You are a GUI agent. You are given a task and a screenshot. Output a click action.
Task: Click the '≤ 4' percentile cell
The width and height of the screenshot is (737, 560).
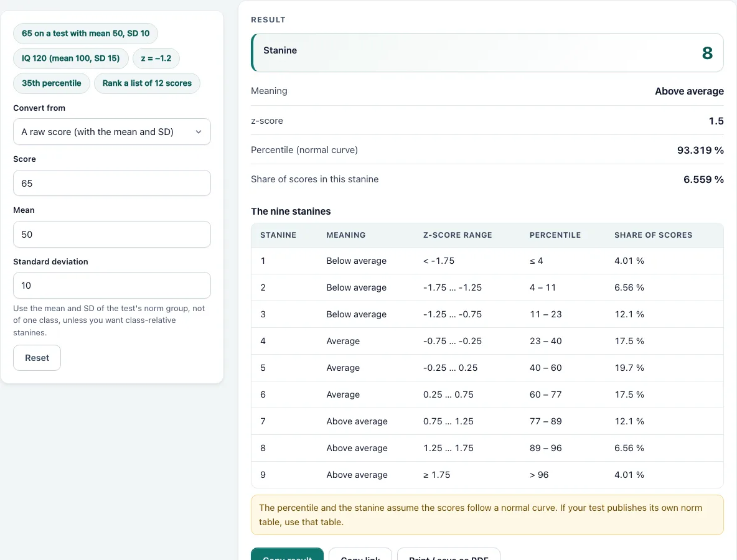click(537, 261)
